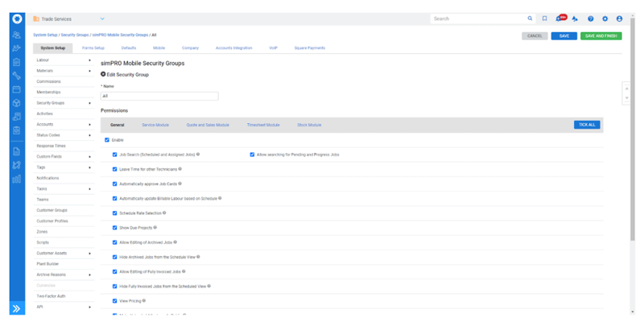Screen dimensions: 644x322
Task: Follow the simPRO Mobile Security Groups breadcrumb
Action: [119, 35]
